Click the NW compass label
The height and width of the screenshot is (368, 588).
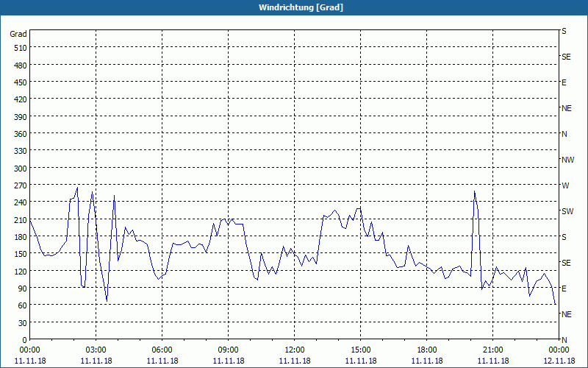click(567, 160)
